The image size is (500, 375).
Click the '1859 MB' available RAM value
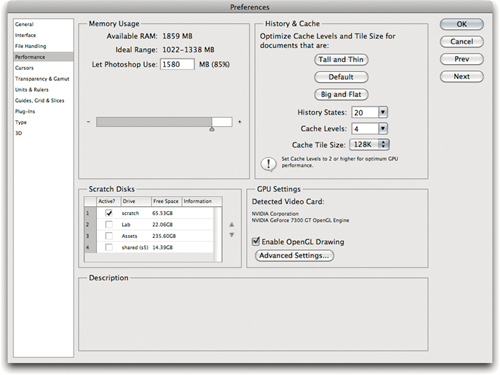tap(177, 36)
